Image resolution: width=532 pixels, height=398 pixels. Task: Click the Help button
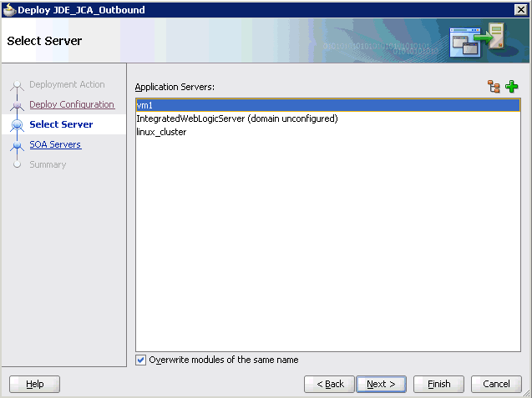point(34,384)
